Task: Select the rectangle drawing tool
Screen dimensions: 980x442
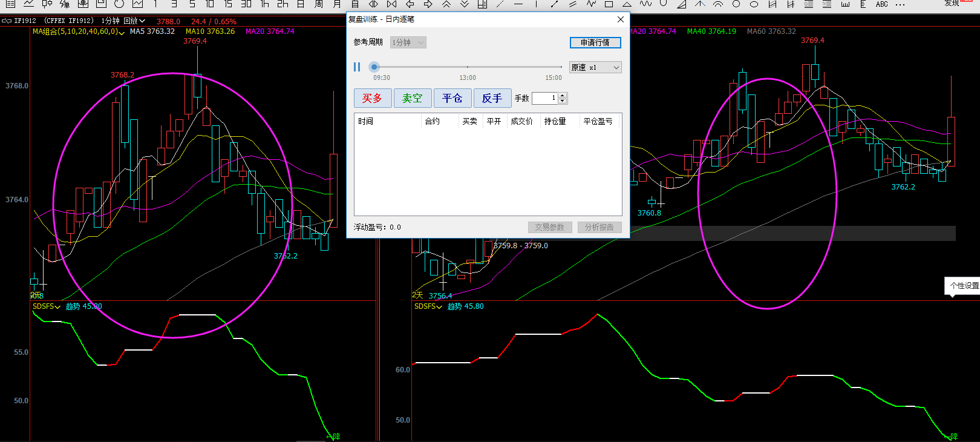Action: tap(609, 4)
